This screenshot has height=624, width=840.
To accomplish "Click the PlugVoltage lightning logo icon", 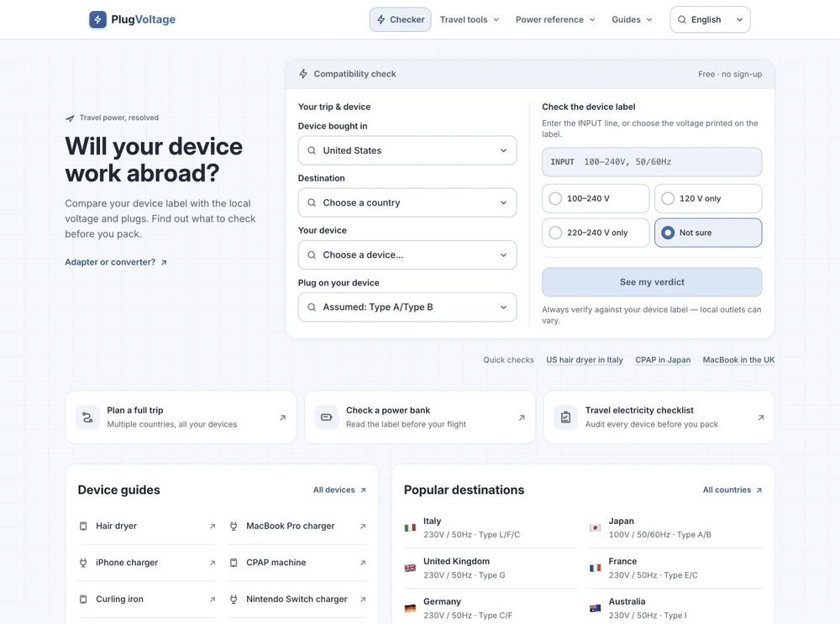I will (97, 20).
